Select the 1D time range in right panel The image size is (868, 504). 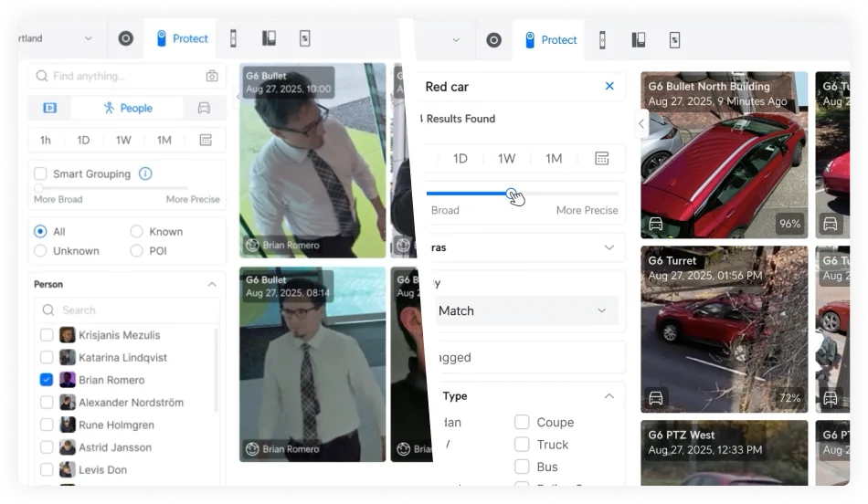(460, 158)
